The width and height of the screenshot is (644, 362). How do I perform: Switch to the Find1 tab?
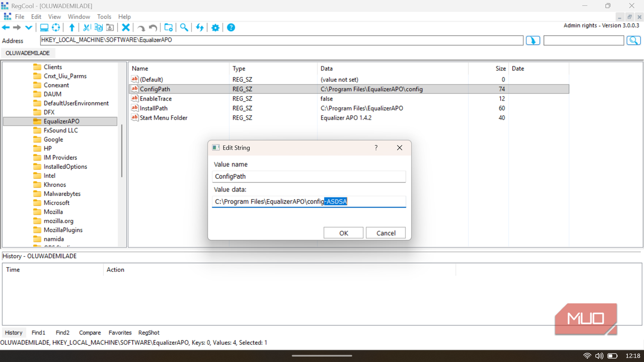(38, 332)
